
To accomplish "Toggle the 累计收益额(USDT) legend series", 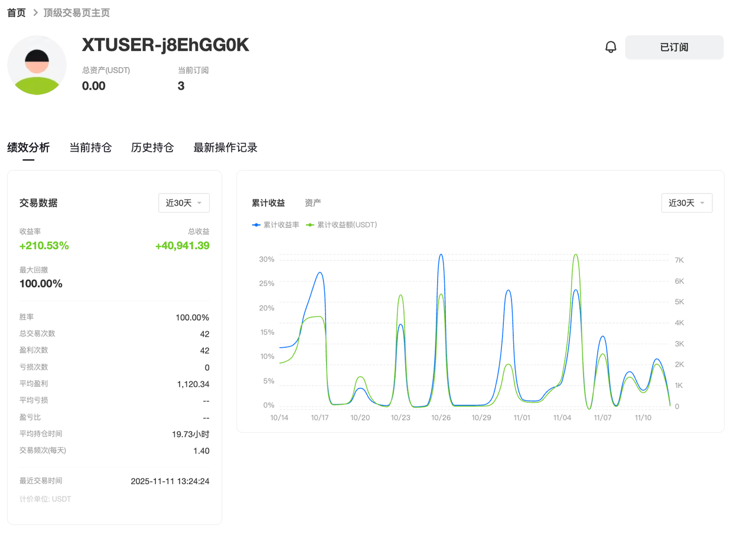I will (x=342, y=225).
